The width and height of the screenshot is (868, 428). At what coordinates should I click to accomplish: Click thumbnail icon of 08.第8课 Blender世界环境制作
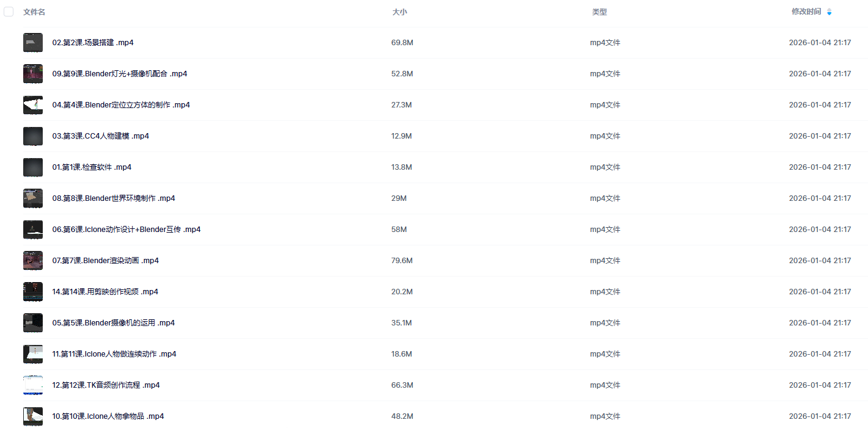point(33,198)
